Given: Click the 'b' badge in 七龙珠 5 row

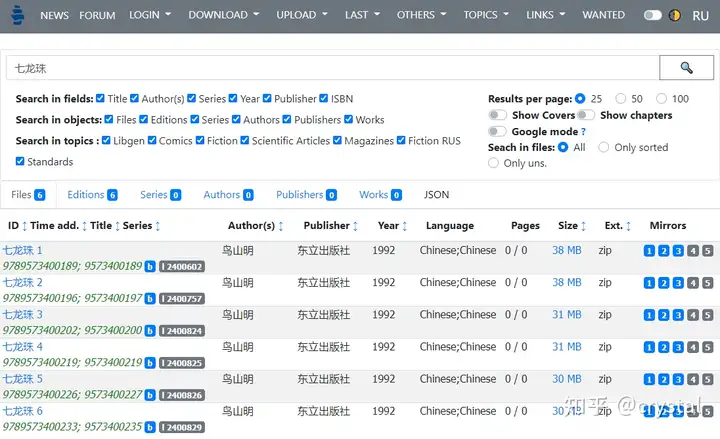Looking at the screenshot, I should (150, 395).
